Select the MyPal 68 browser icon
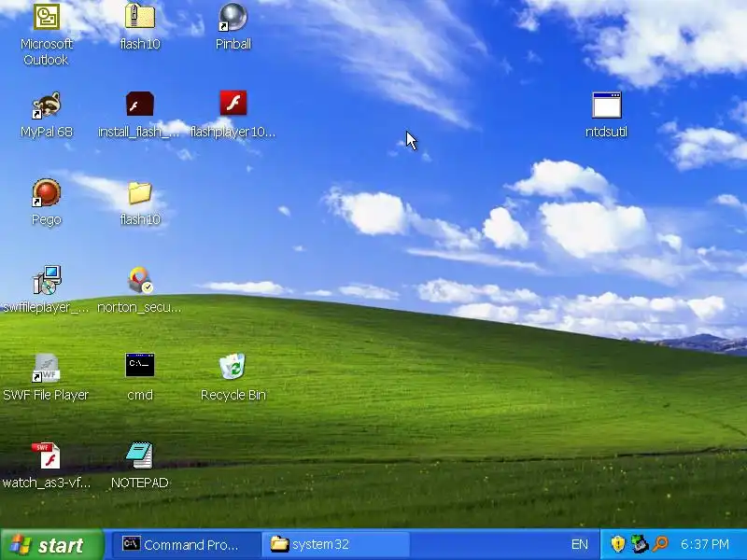Image resolution: width=747 pixels, height=560 pixels. 47,105
